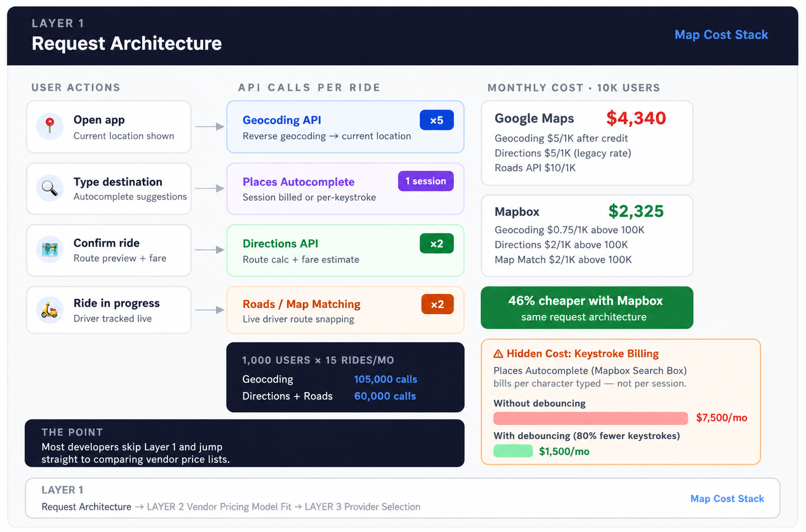Click the Directions + Roads row label

coord(287,396)
